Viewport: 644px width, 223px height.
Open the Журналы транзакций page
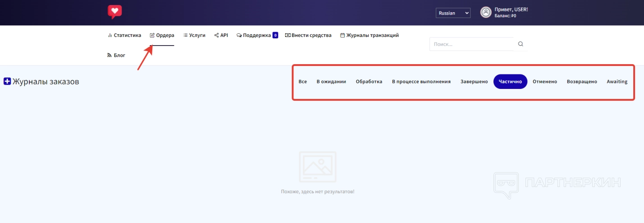pyautogui.click(x=370, y=35)
